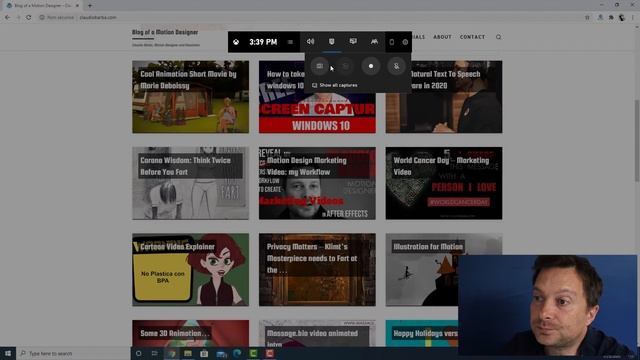Open Corona Wisdom: Think Twice post

190,183
